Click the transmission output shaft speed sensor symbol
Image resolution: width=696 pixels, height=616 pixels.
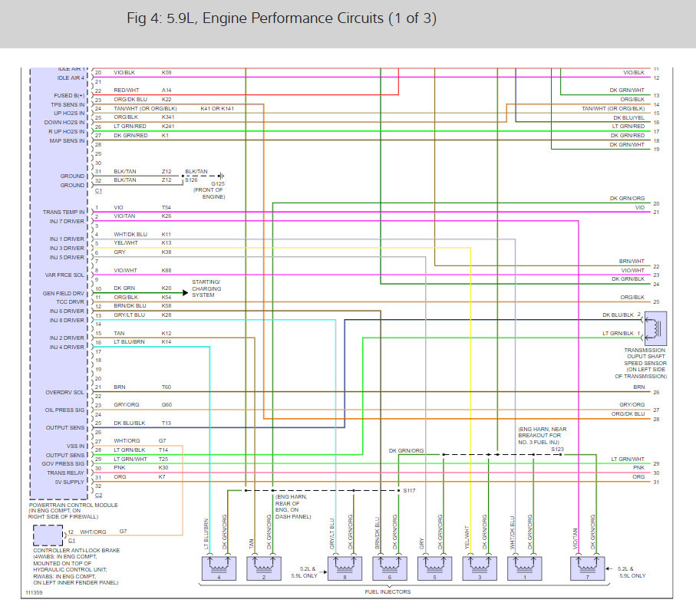655,328
